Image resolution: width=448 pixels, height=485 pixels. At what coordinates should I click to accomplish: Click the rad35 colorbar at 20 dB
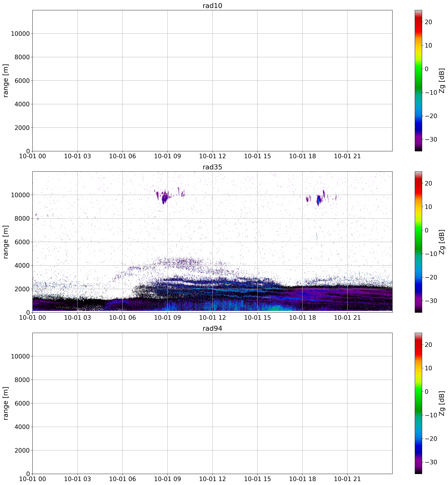click(418, 183)
